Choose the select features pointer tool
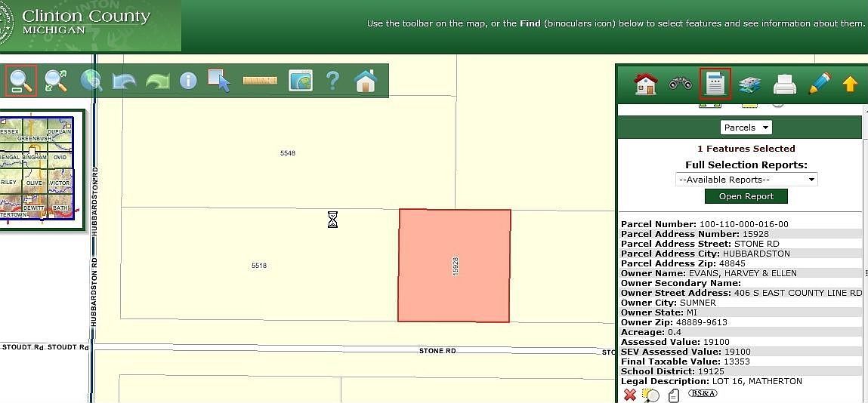Screen dimensions: 868x403 tap(219, 81)
